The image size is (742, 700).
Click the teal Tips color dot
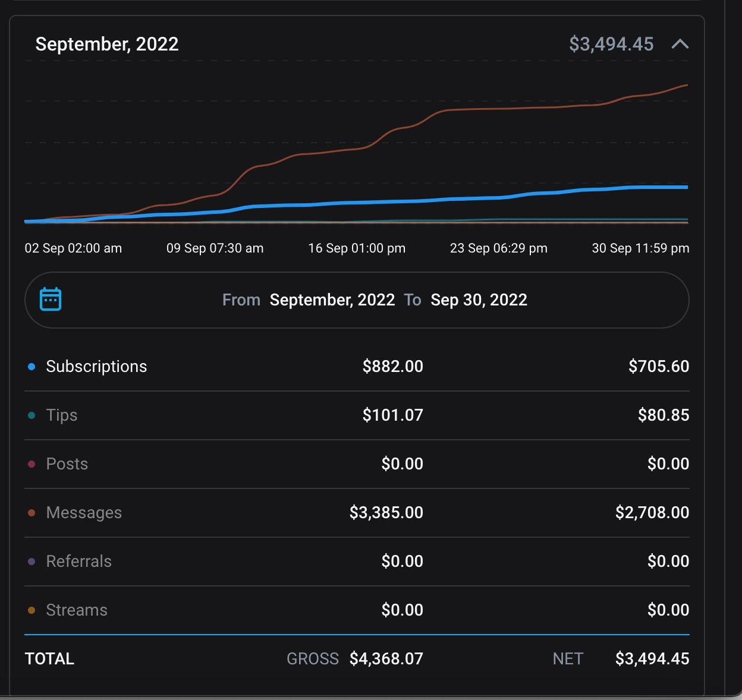pos(32,415)
